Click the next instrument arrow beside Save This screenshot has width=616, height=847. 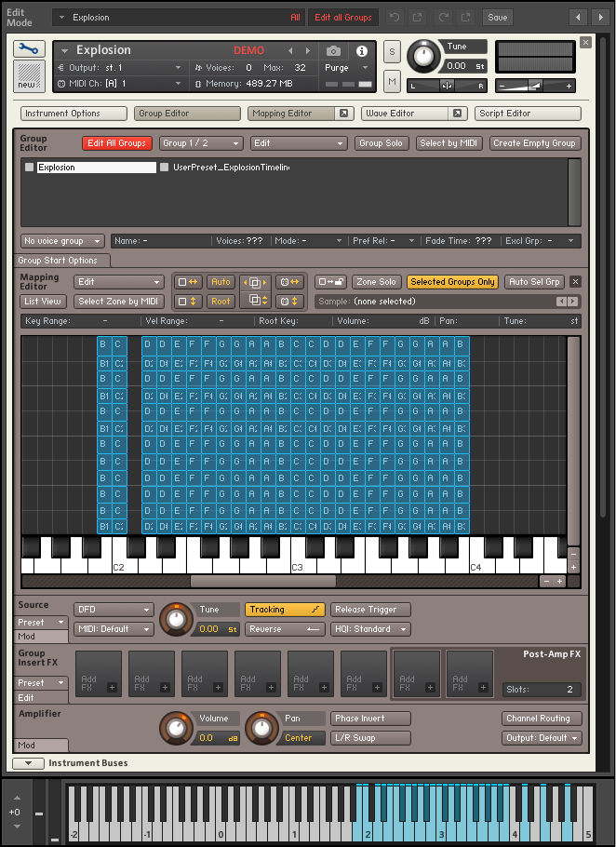[600, 18]
